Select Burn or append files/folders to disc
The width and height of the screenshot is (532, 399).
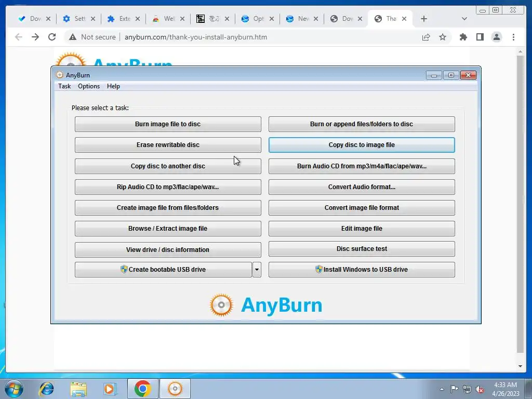362,124
